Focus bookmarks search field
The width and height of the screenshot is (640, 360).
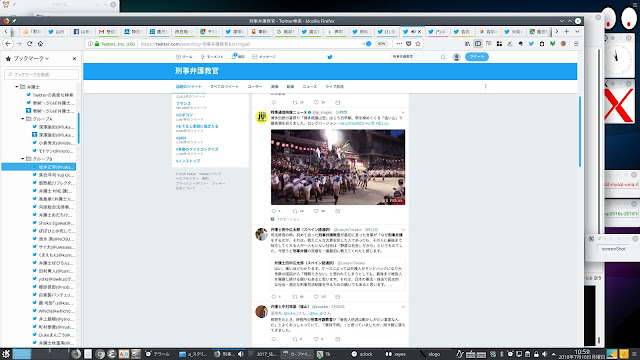(41, 74)
